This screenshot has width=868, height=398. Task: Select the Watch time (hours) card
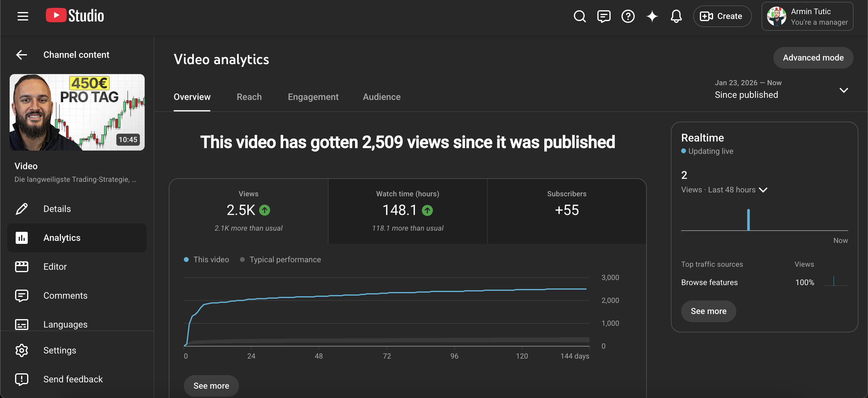[x=408, y=211]
